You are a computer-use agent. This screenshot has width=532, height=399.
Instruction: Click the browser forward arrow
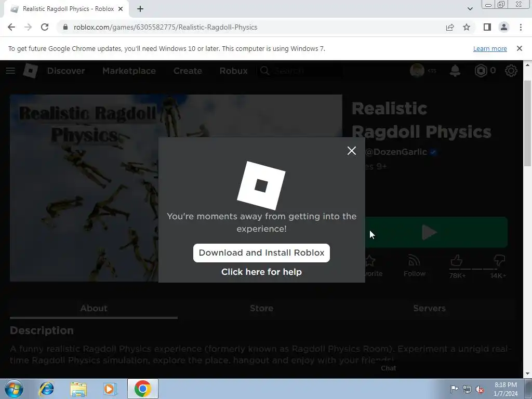click(28, 27)
